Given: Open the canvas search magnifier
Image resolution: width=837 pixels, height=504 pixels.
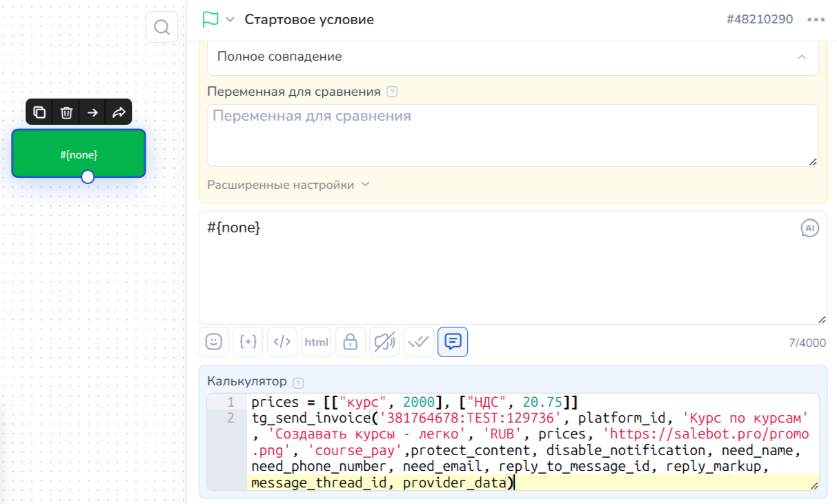Looking at the screenshot, I should pyautogui.click(x=162, y=28).
